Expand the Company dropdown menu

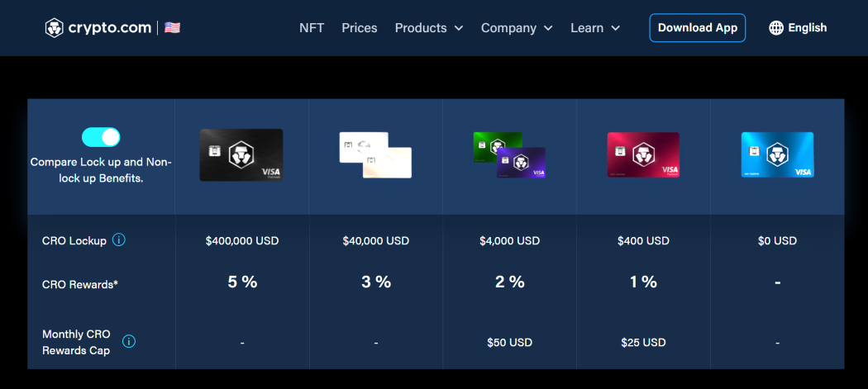[x=517, y=27]
